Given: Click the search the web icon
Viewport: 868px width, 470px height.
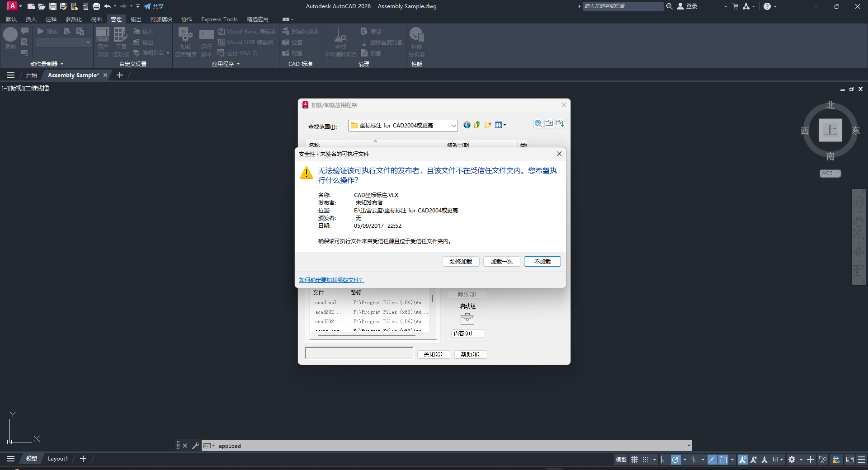Looking at the screenshot, I should tap(538, 123).
